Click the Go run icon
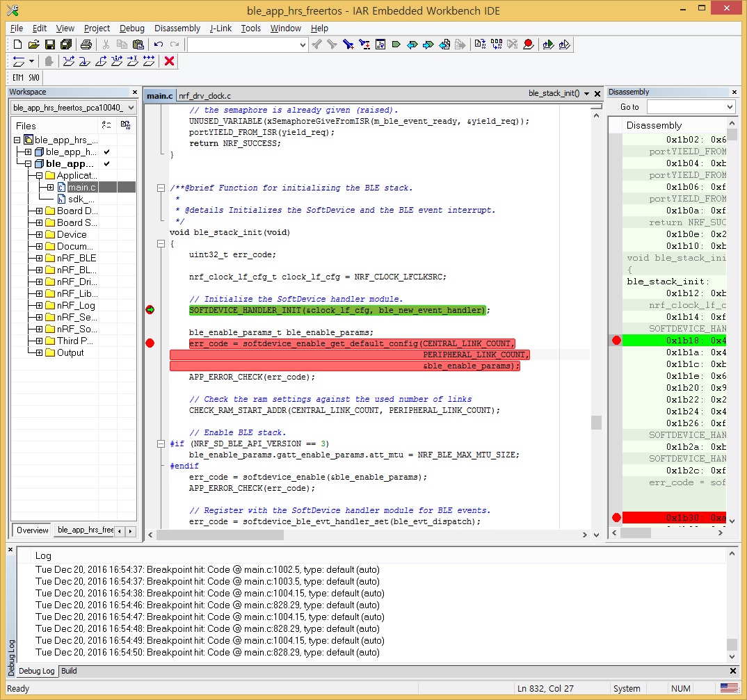747x700 pixels. pos(149,61)
